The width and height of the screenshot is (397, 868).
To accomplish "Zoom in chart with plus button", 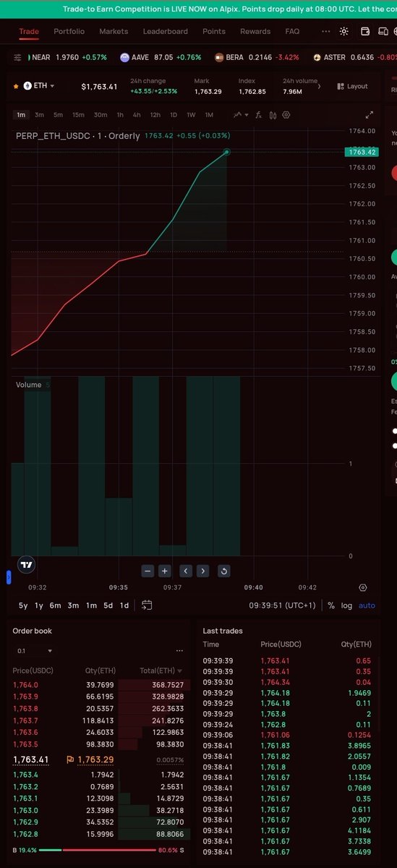I will (164, 571).
